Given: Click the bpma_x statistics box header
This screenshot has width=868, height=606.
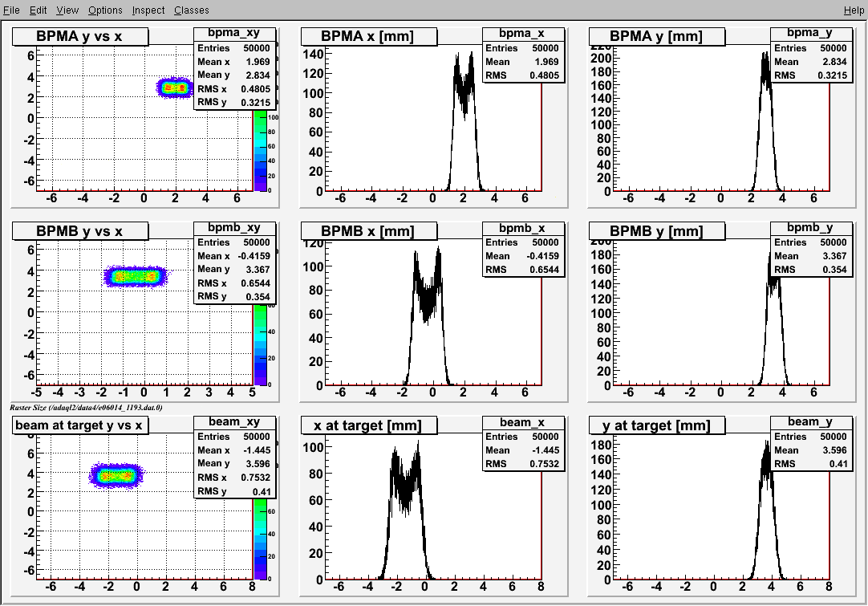Looking at the screenshot, I should [x=522, y=33].
